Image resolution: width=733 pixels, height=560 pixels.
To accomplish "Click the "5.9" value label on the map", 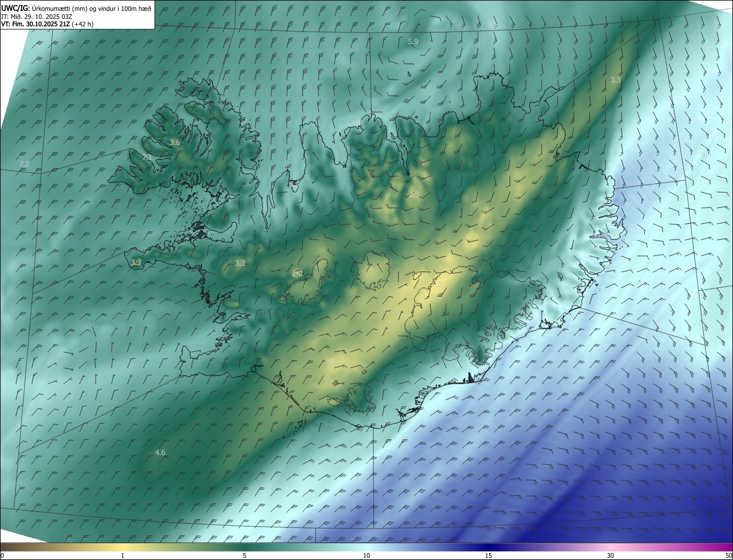I will click(413, 42).
